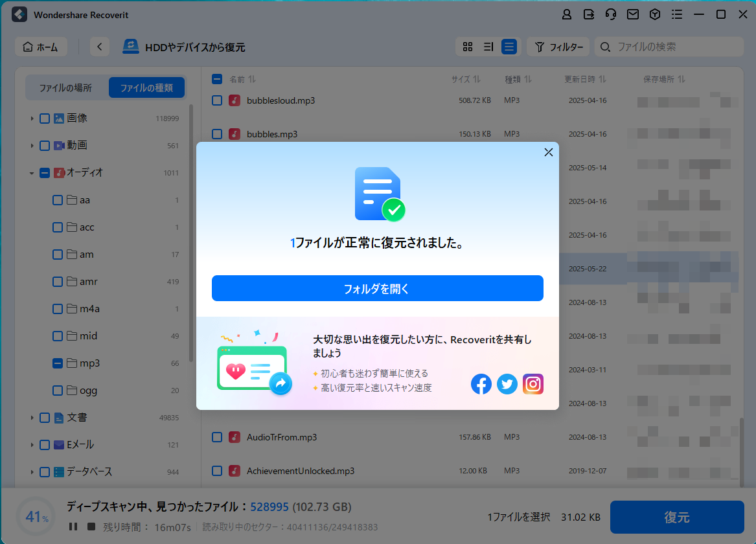Viewport: 756px width, 544px height.
Task: Open the mail envelope icon
Action: coord(632,15)
